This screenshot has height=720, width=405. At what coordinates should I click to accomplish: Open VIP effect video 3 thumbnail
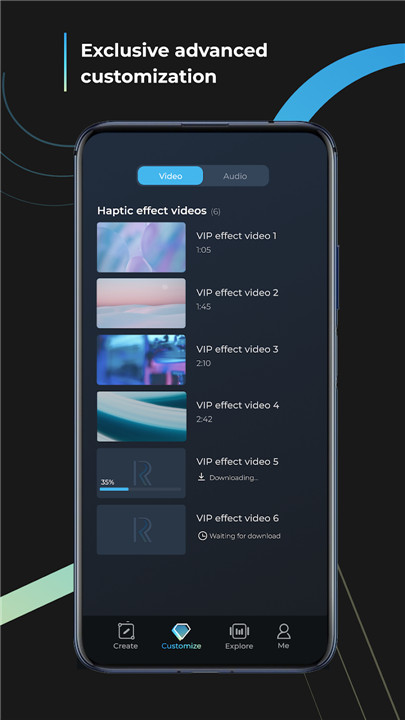141,360
